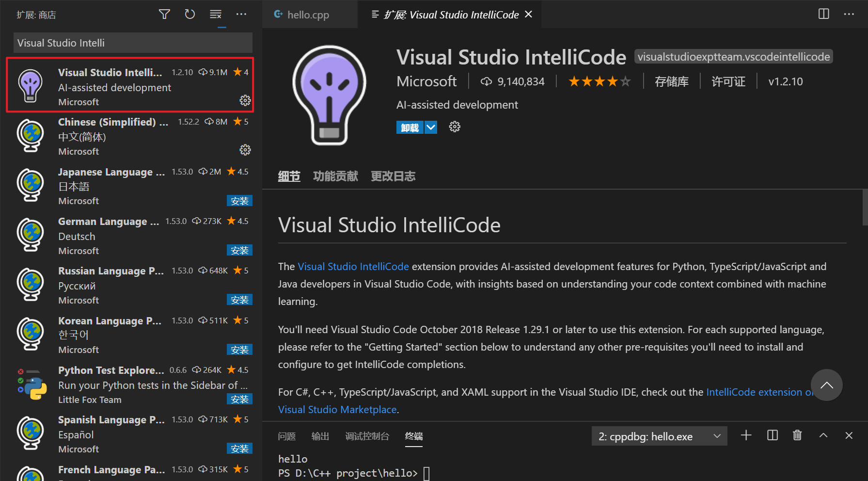Open manage gear for Chinese (Simplified) extension
The height and width of the screenshot is (481, 868).
click(x=245, y=150)
